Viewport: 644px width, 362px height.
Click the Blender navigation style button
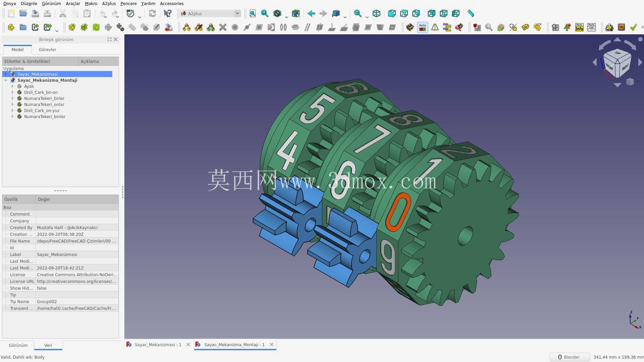(x=569, y=357)
